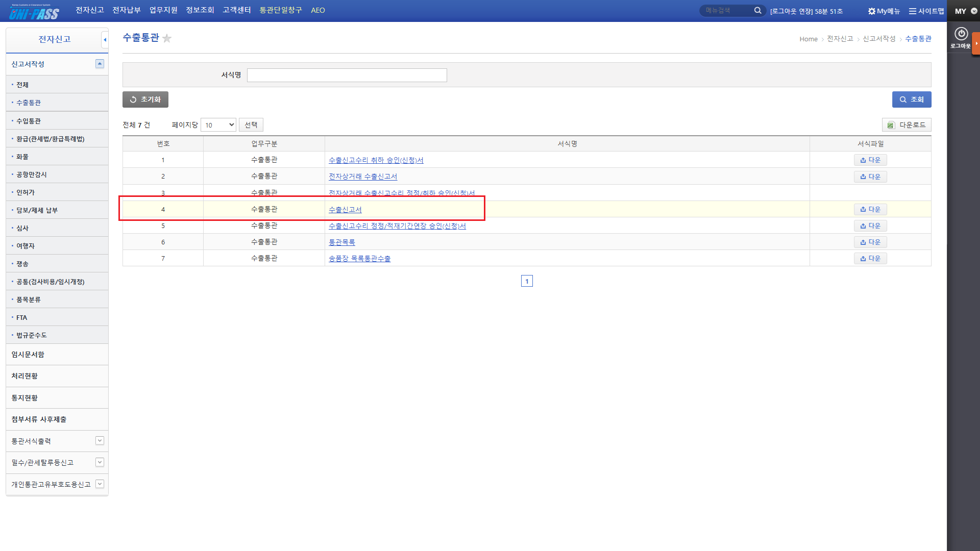Viewport: 980px width, 551px height.
Task: Collapse the 신고서작성 section
Action: 100,64
